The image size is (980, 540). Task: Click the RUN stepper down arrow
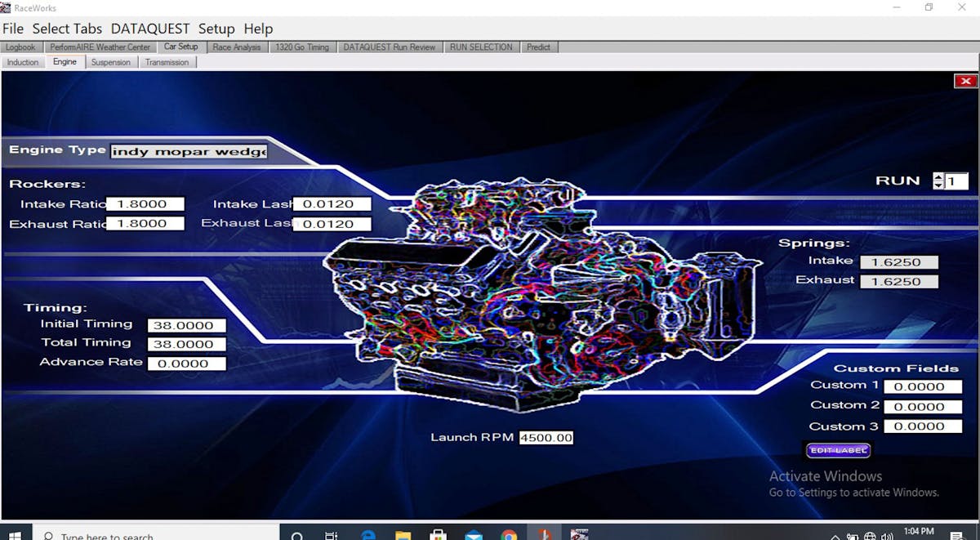pyautogui.click(x=938, y=185)
